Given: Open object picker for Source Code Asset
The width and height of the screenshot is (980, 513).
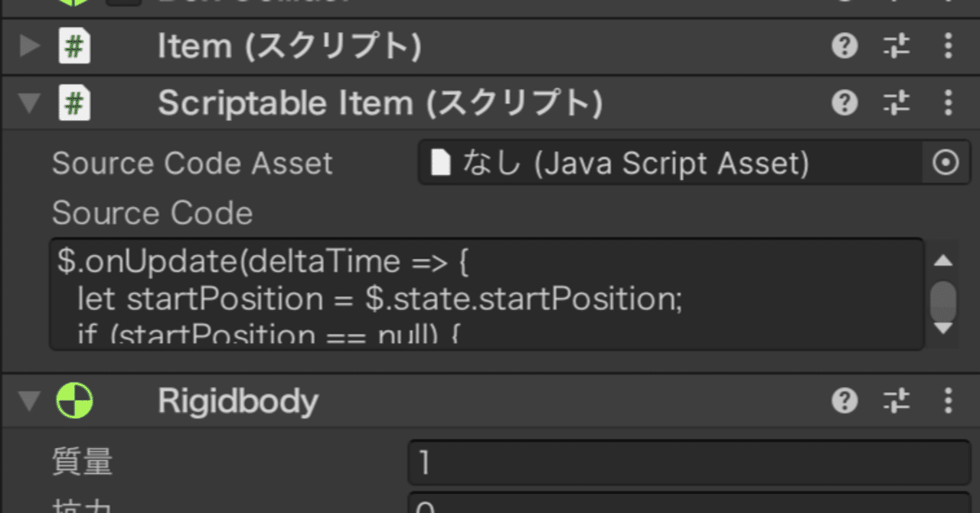Looking at the screenshot, I should click(x=946, y=163).
